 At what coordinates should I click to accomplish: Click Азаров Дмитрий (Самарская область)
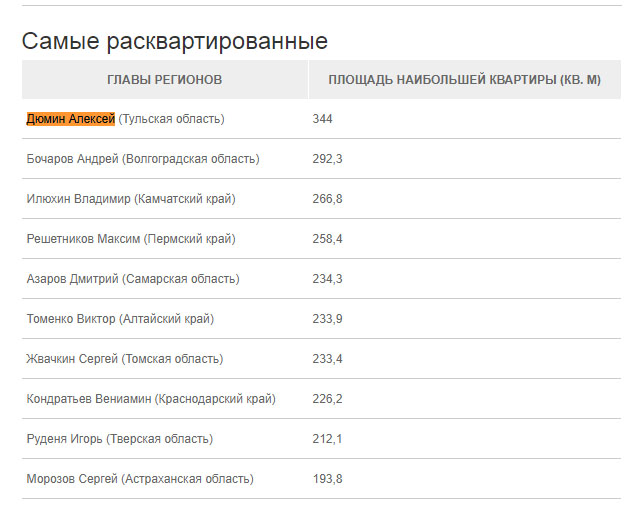pos(133,279)
